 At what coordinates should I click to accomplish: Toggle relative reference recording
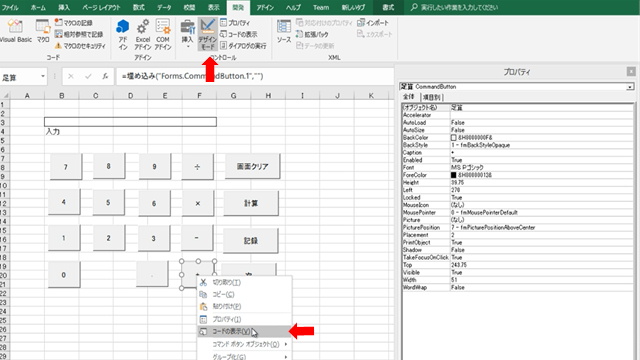(x=79, y=34)
